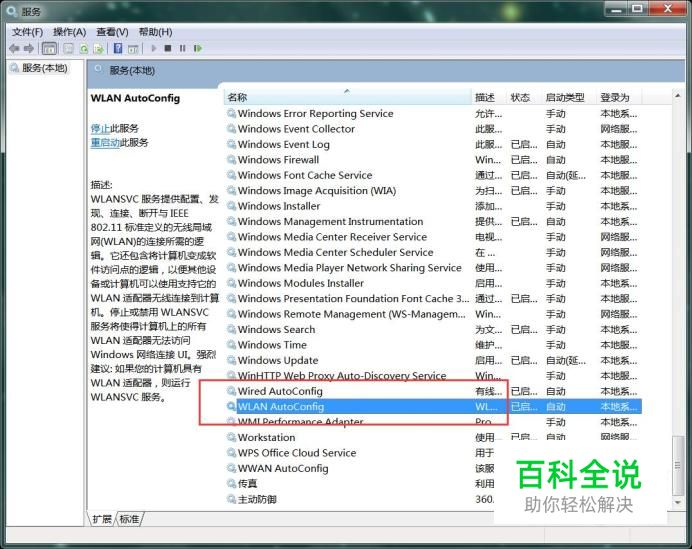
Task: Select Workstation service
Action: 433,438
